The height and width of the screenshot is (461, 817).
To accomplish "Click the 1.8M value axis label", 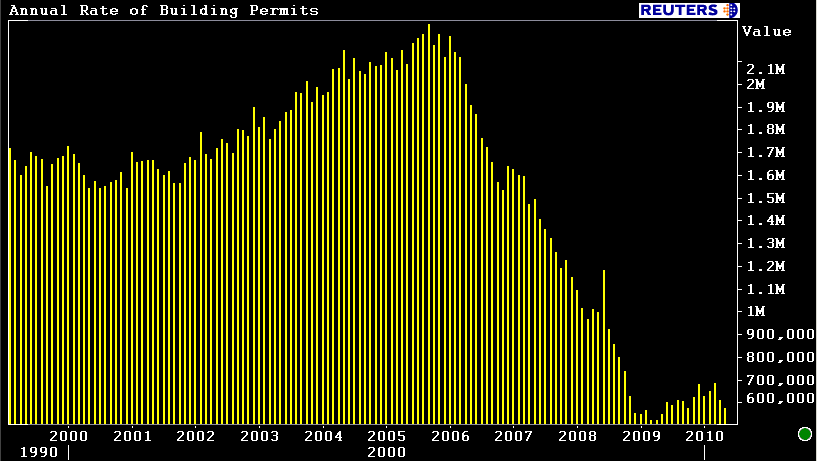I will [x=765, y=130].
